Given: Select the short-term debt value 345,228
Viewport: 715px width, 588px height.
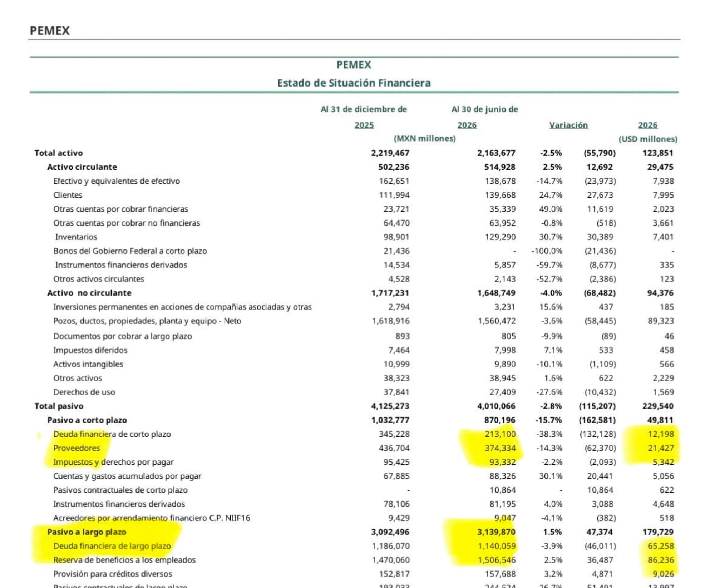Looking at the screenshot, I should click(x=394, y=434).
